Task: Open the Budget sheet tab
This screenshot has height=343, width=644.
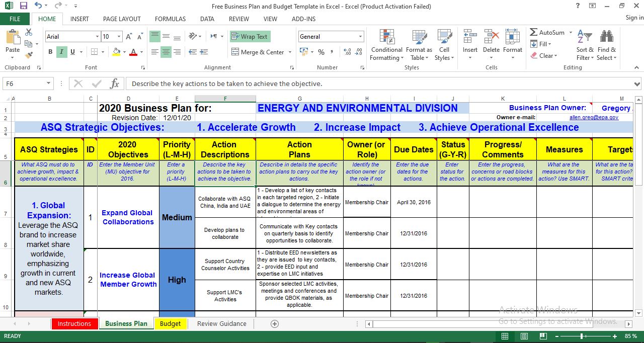Action: click(x=171, y=324)
